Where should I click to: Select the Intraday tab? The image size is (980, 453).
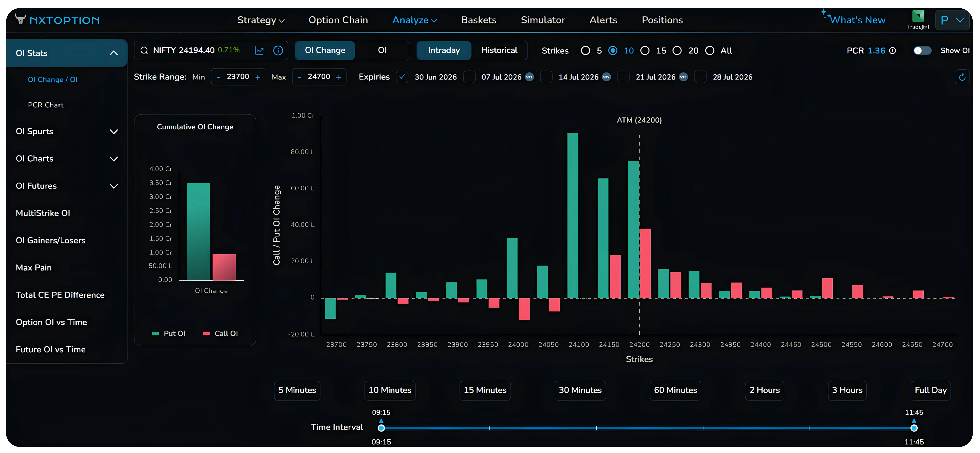444,50
